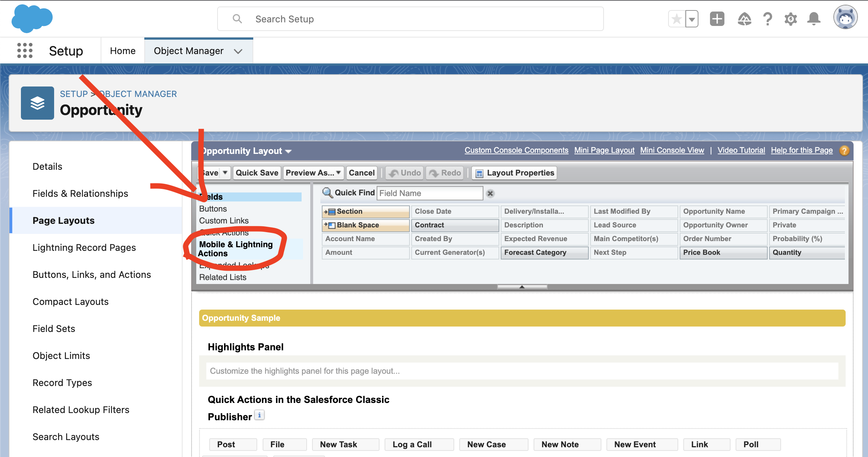Click the Layout Properties icon
This screenshot has width=868, height=457.
(479, 173)
